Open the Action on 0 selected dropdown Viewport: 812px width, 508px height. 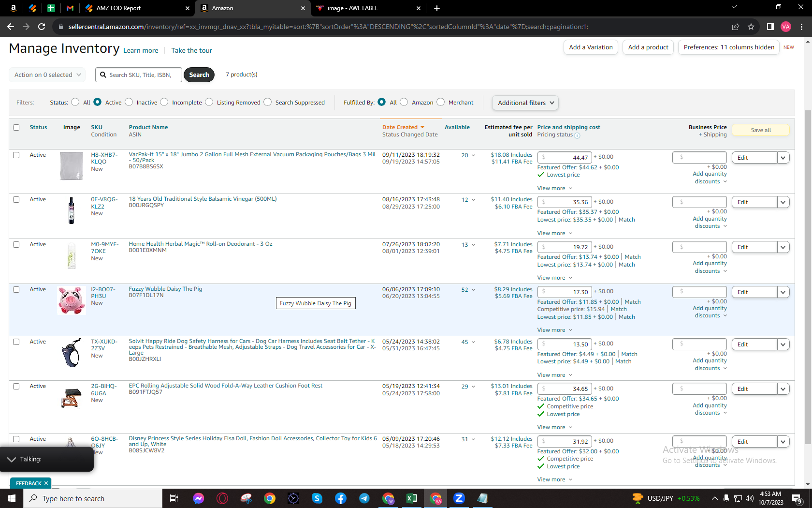[47, 75]
